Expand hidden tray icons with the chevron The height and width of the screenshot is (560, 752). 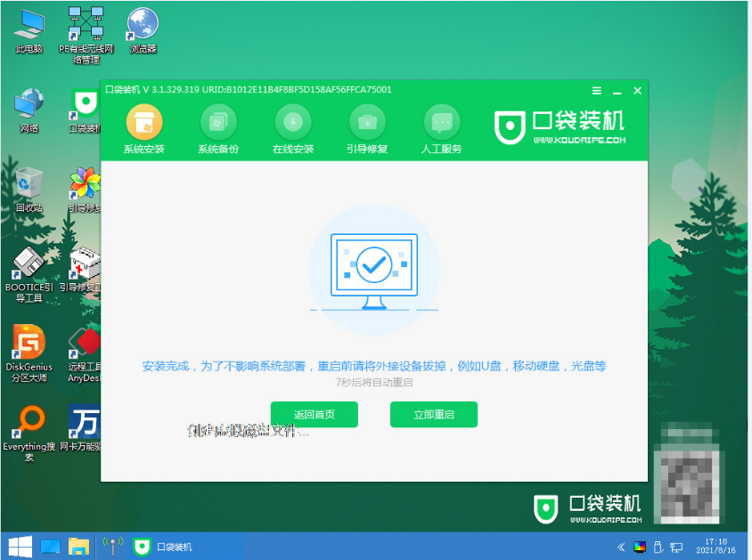(x=622, y=546)
